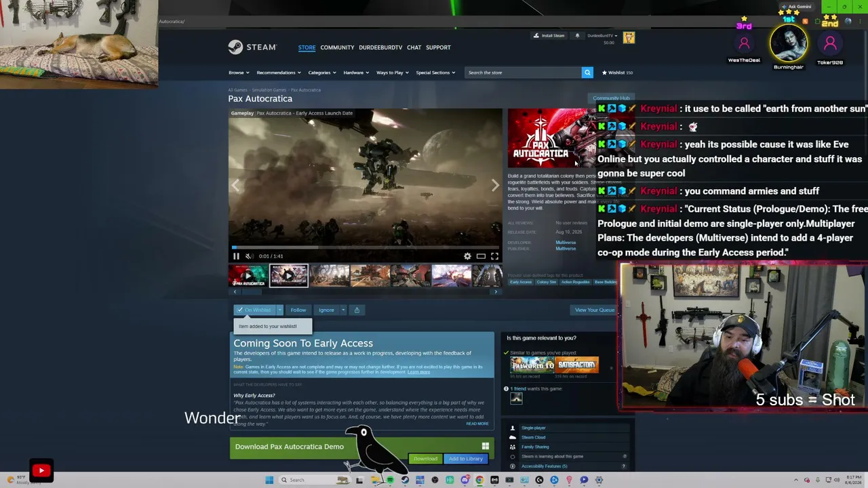The image size is (868, 488).
Task: Select the second trailer thumbnail
Action: click(x=289, y=276)
